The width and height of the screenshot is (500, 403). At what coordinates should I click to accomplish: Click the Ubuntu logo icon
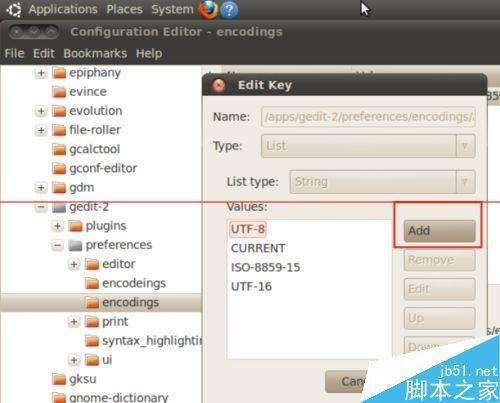14,9
